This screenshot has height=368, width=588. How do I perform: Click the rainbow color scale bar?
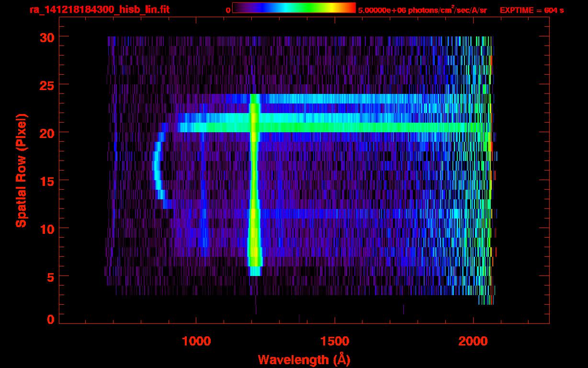[294, 8]
